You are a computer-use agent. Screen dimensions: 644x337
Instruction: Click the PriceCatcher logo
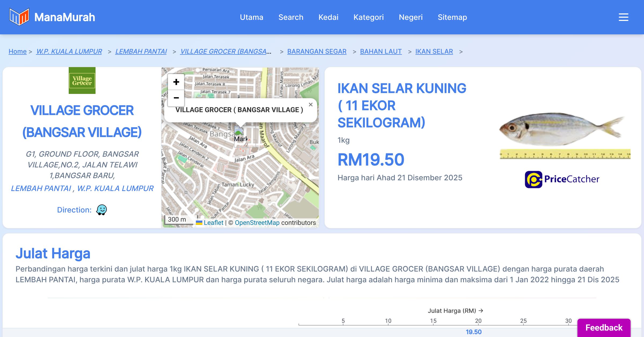click(x=562, y=179)
